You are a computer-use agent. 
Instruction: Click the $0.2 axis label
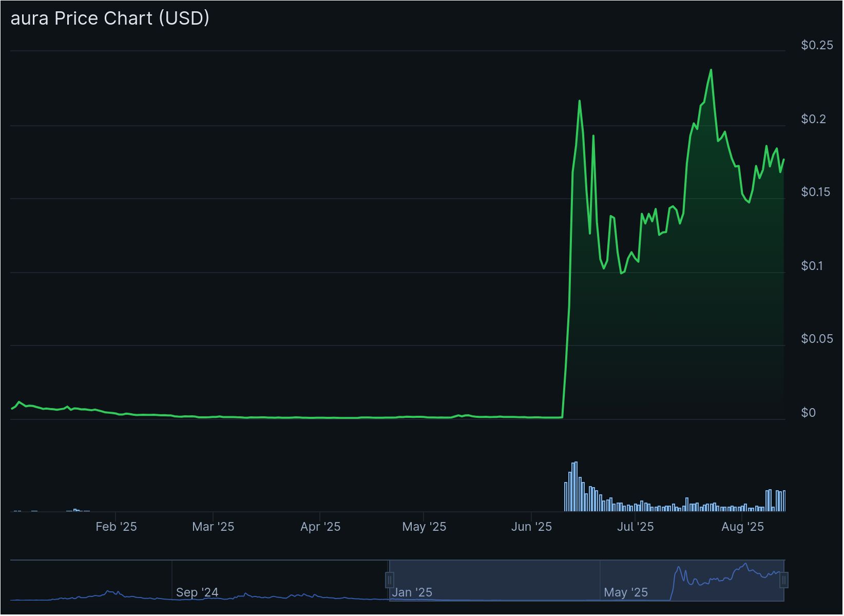pos(814,119)
